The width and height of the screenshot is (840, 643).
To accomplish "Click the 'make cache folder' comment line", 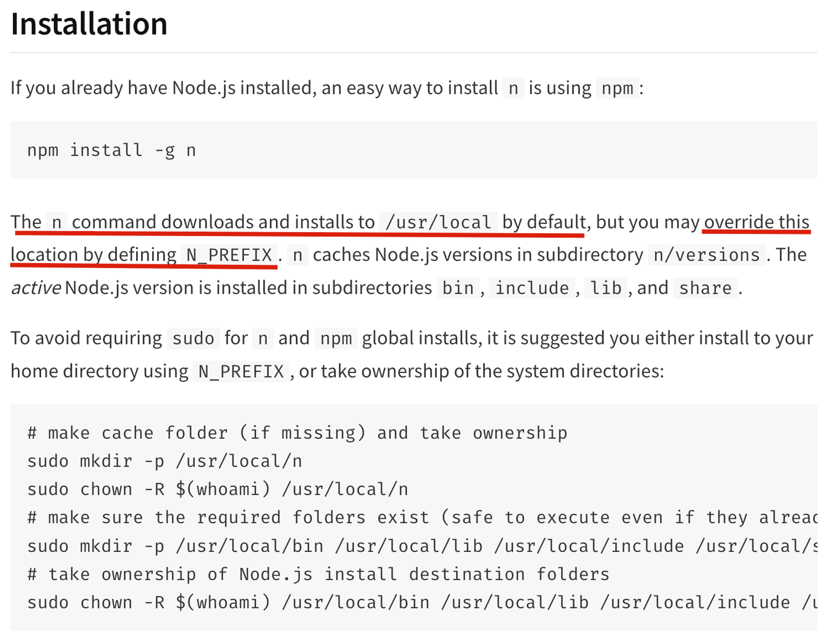I will tap(297, 433).
